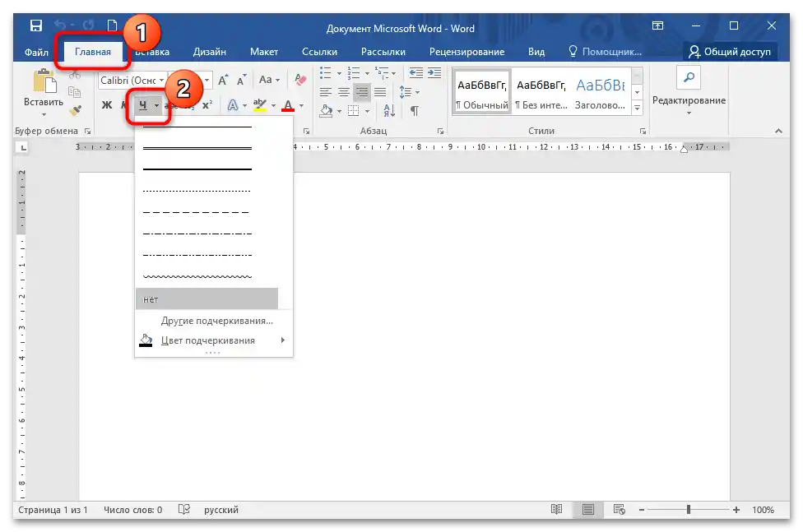
Task: Switch to the Рецензирование tab
Action: [x=466, y=53]
